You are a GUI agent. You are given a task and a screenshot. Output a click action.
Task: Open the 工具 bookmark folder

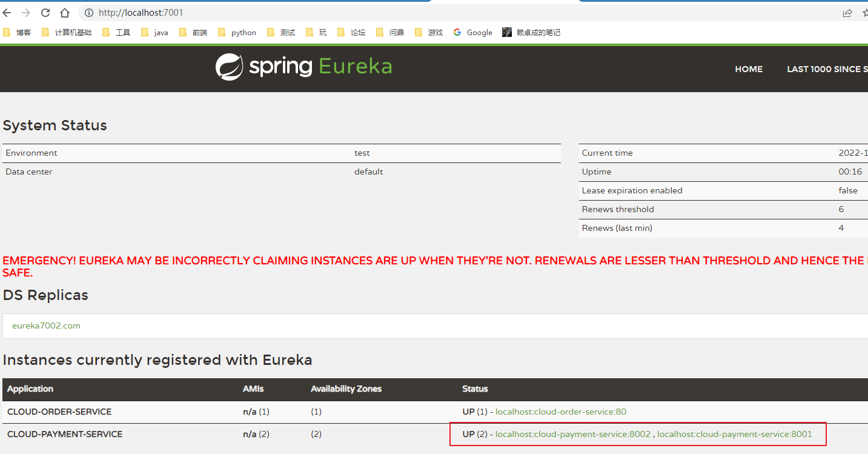[116, 32]
